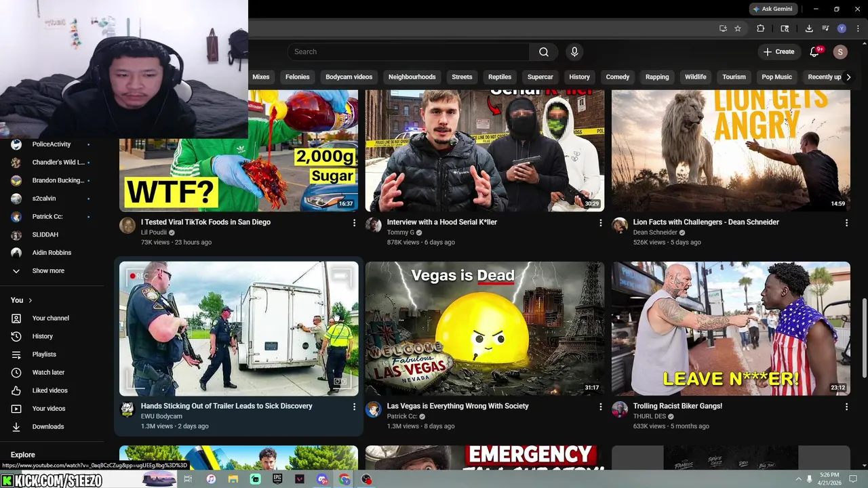Open History in sidebar
The height and width of the screenshot is (488, 868).
coord(42,336)
